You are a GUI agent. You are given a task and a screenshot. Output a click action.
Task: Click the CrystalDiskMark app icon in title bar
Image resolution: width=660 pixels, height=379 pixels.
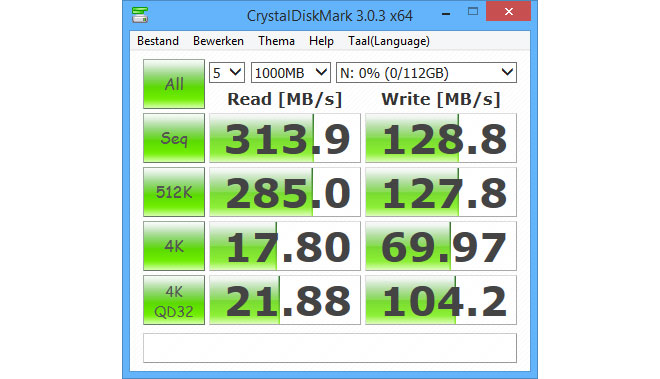coord(140,15)
